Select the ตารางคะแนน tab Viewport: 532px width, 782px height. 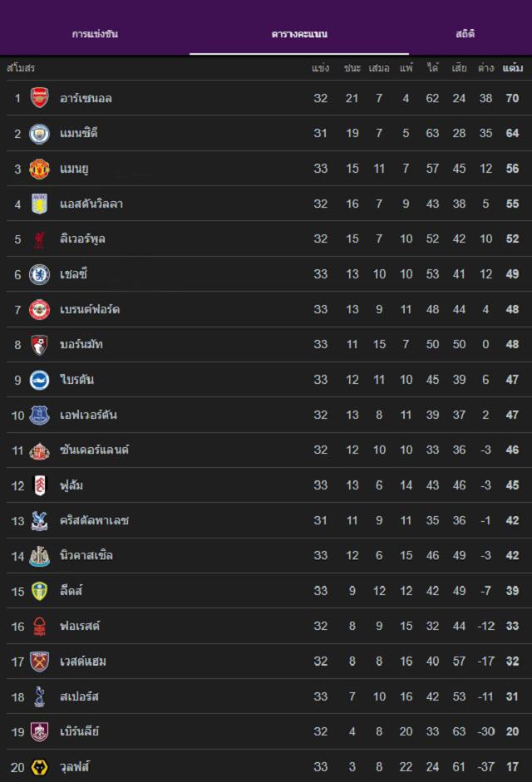(299, 34)
